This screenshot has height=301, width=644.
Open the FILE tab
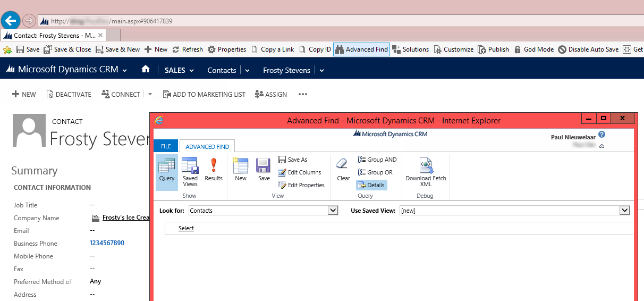coord(166,146)
